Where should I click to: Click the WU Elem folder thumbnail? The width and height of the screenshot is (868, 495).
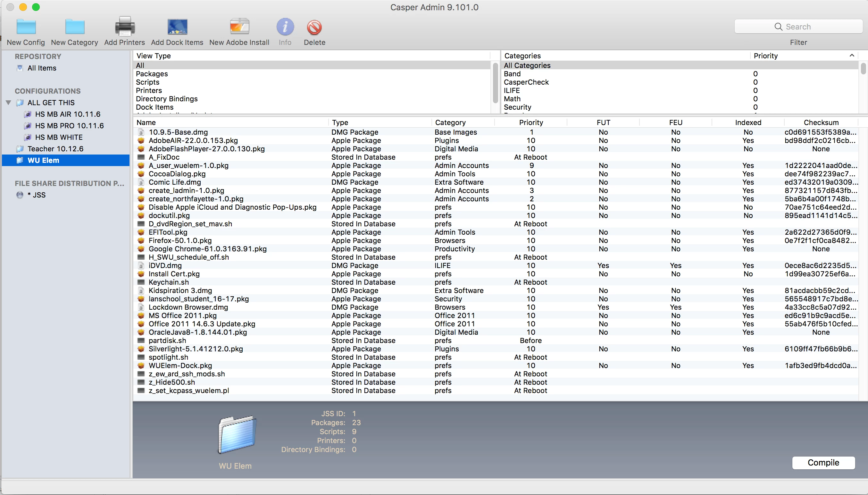pyautogui.click(x=237, y=435)
